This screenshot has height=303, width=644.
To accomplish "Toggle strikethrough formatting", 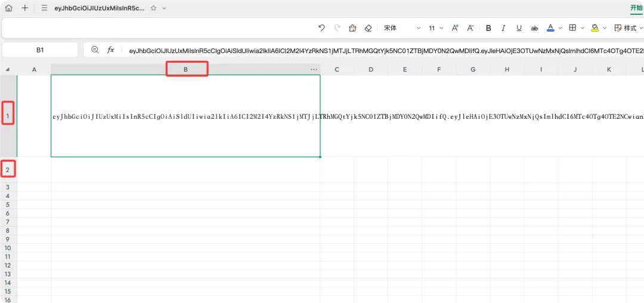I will point(534,28).
